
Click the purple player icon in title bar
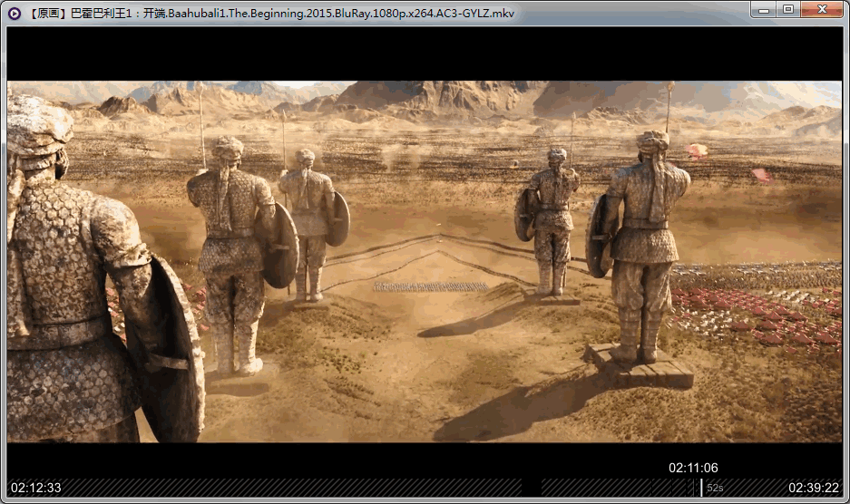click(x=15, y=13)
